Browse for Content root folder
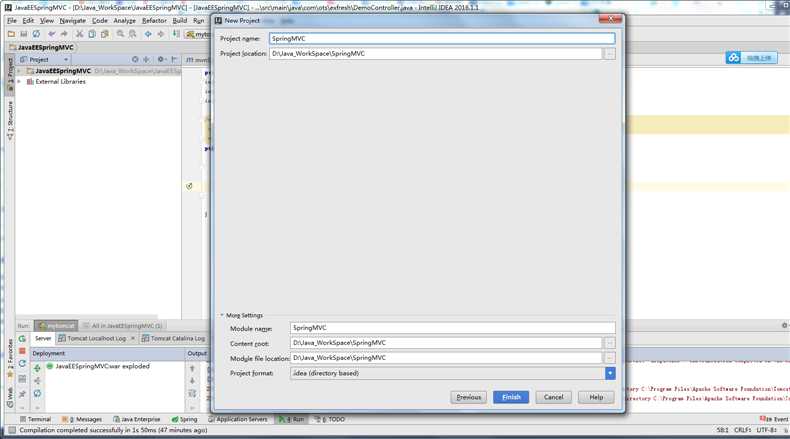The width and height of the screenshot is (790, 439). (x=610, y=343)
